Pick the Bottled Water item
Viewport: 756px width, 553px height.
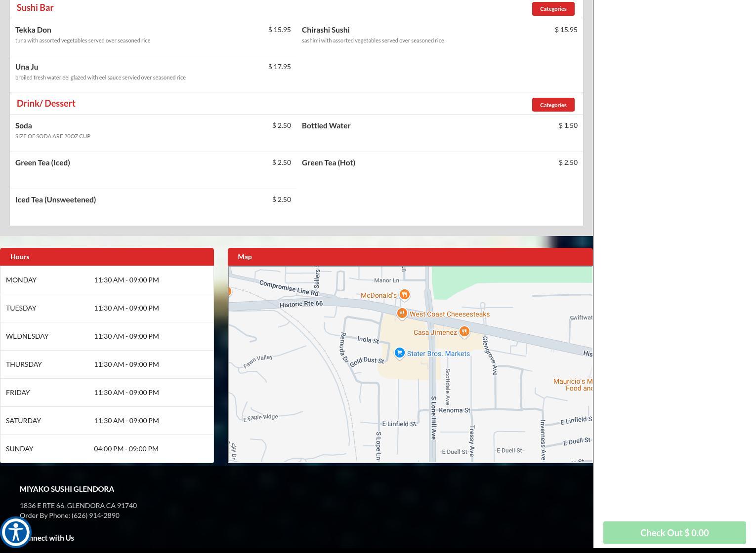tap(326, 126)
